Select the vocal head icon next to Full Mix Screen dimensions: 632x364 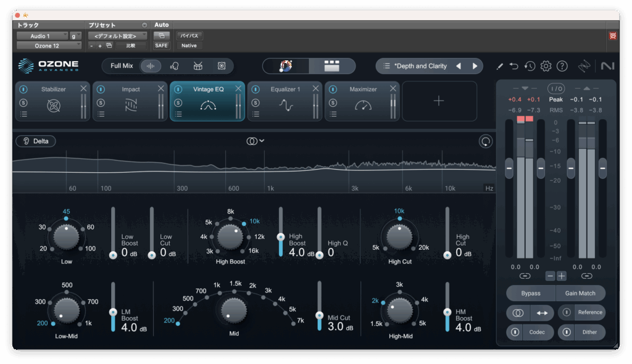pyautogui.click(x=174, y=66)
